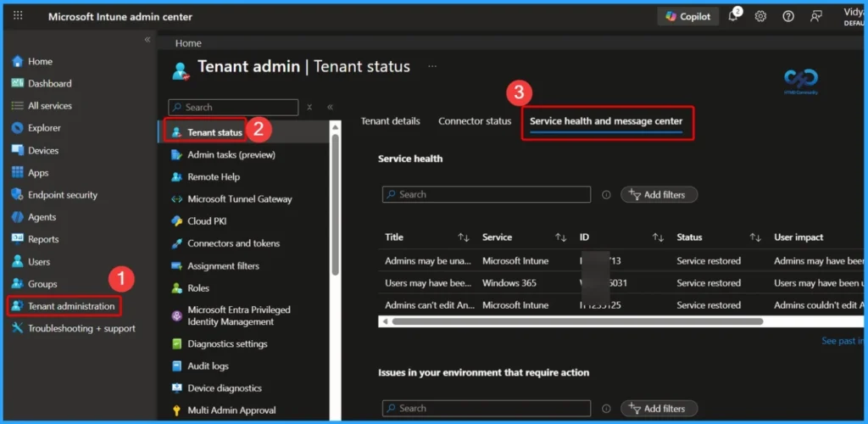Click the Endpoint security shield icon
The width and height of the screenshot is (868, 424).
click(18, 195)
